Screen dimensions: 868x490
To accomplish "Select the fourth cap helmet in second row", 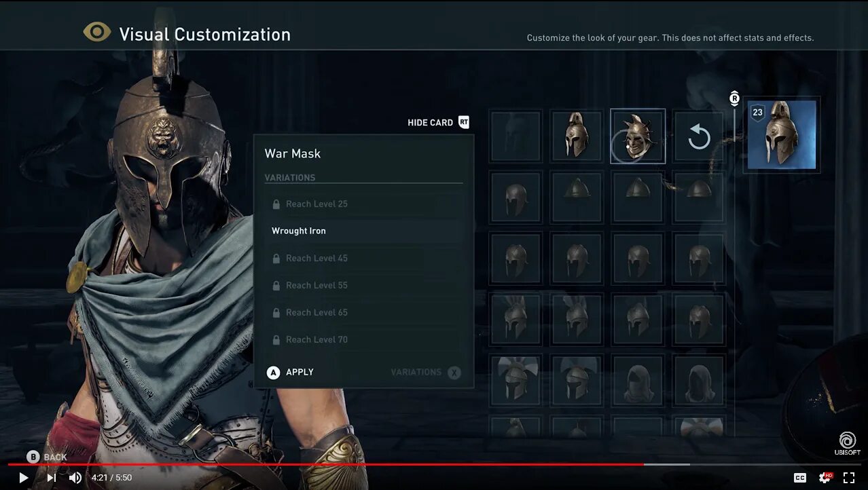I will (699, 197).
